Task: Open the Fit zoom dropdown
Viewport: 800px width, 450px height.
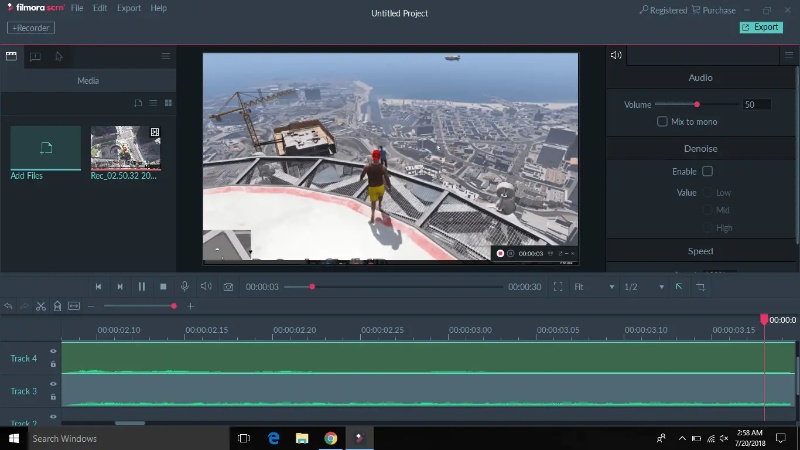Action: [x=594, y=287]
